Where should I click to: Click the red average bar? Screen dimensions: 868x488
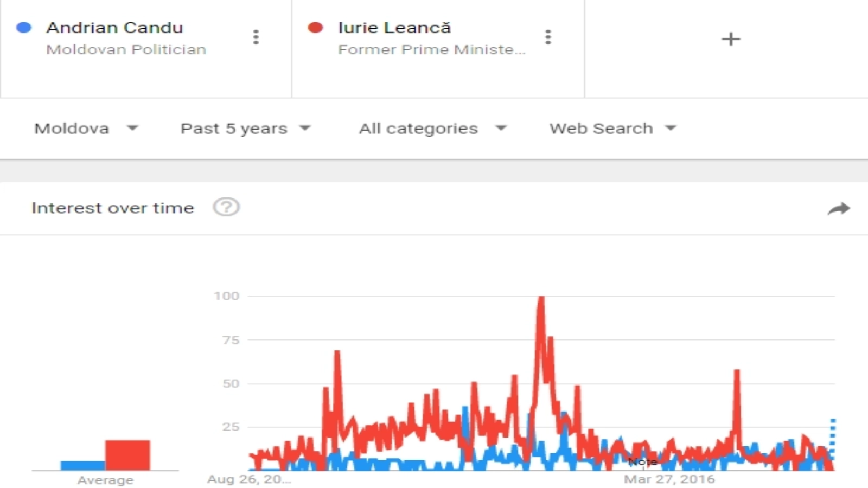pyautogui.click(x=127, y=455)
